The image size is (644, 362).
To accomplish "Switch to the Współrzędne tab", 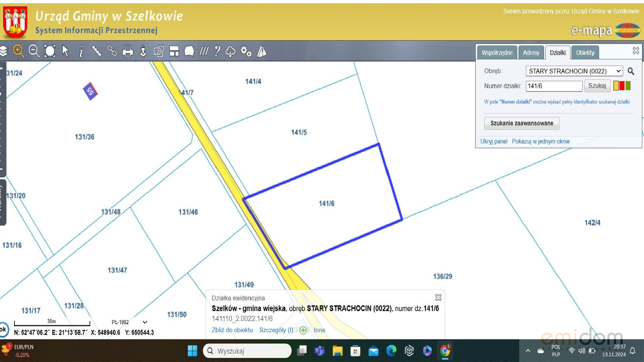I will [497, 53].
